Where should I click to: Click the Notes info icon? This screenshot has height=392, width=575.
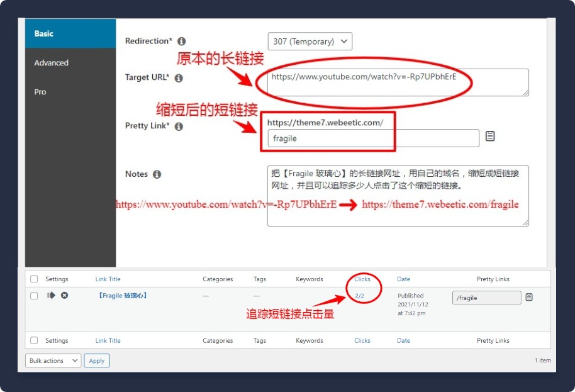[x=157, y=174]
